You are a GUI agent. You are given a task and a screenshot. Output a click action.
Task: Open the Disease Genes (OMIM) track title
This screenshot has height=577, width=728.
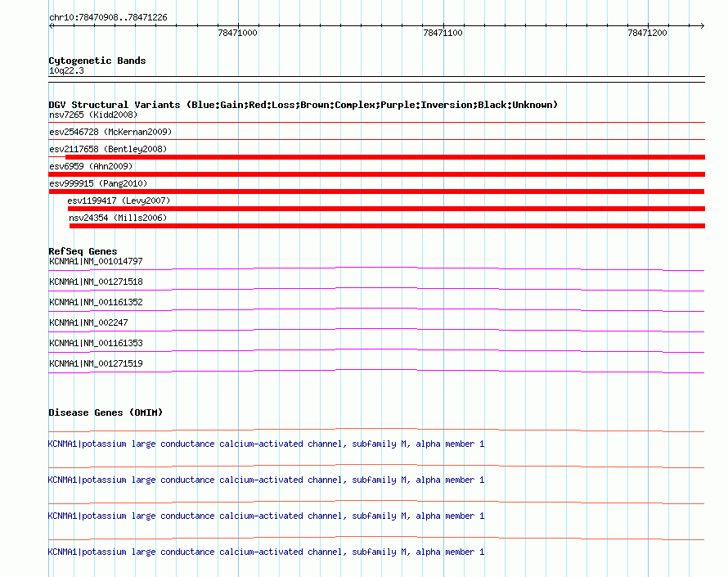pyautogui.click(x=106, y=412)
